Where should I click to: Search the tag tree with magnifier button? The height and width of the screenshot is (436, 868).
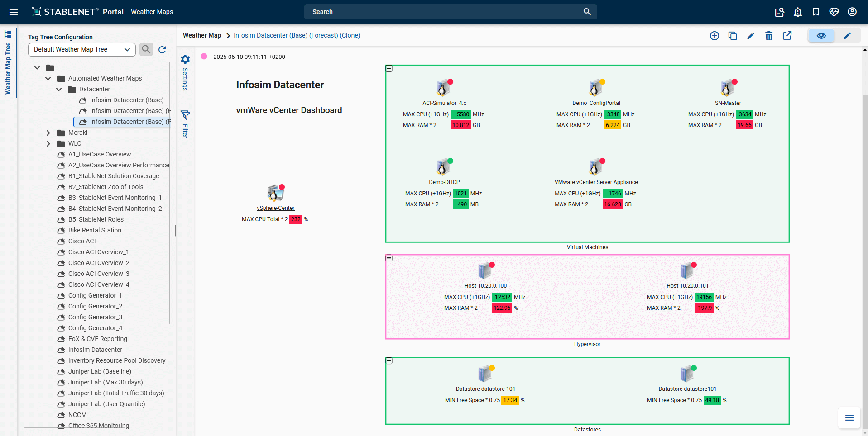146,49
